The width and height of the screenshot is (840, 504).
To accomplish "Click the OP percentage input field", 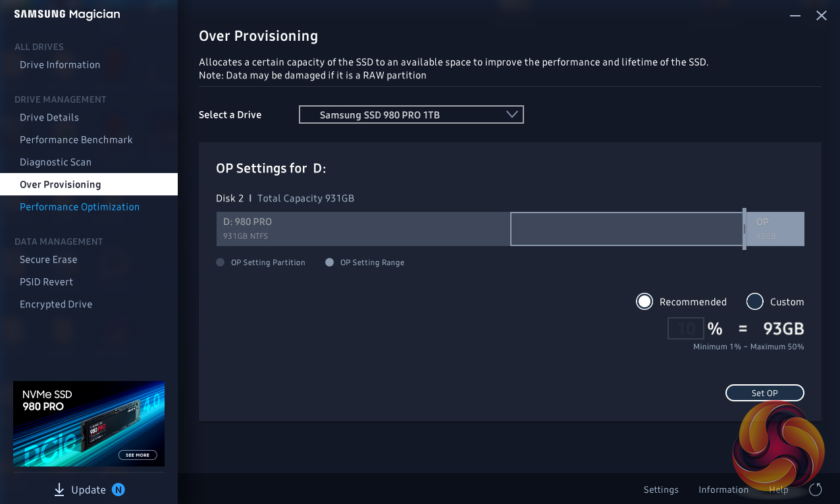I will click(x=685, y=328).
